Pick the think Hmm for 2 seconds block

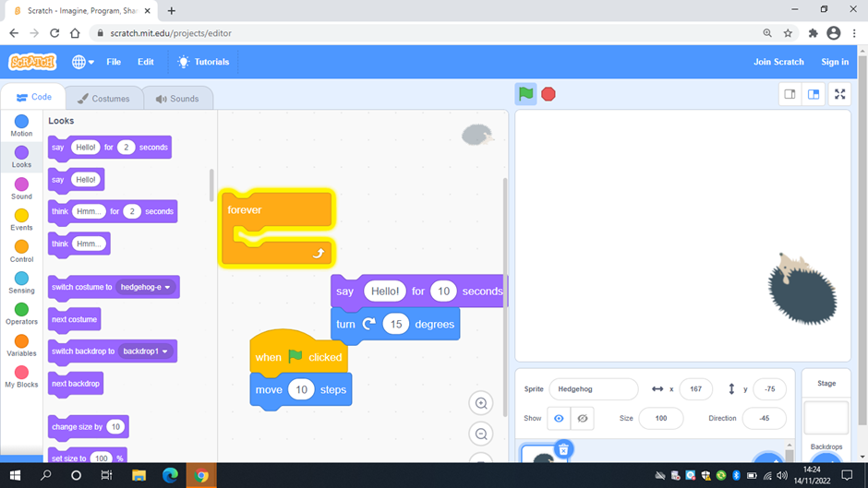click(113, 212)
